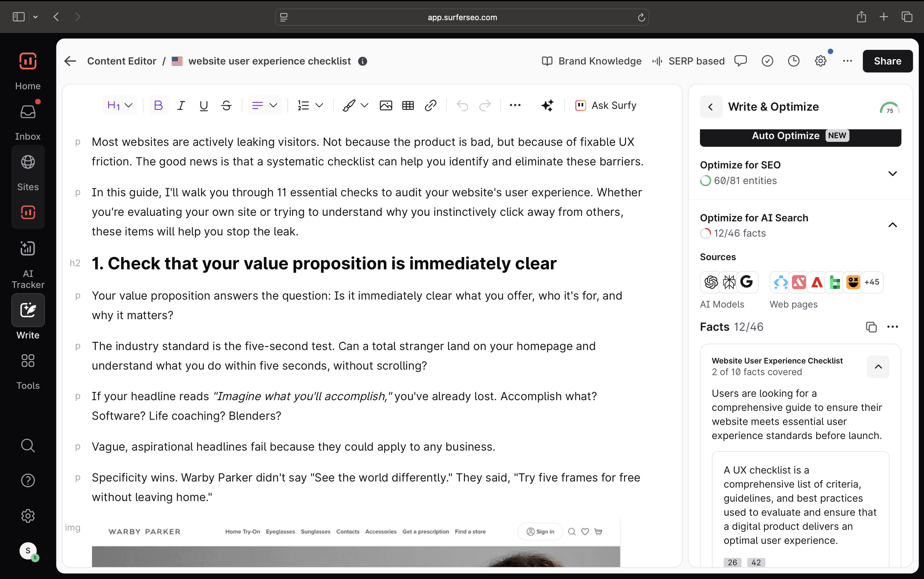Click the Share button
Image resolution: width=924 pixels, height=579 pixels.
coord(887,61)
